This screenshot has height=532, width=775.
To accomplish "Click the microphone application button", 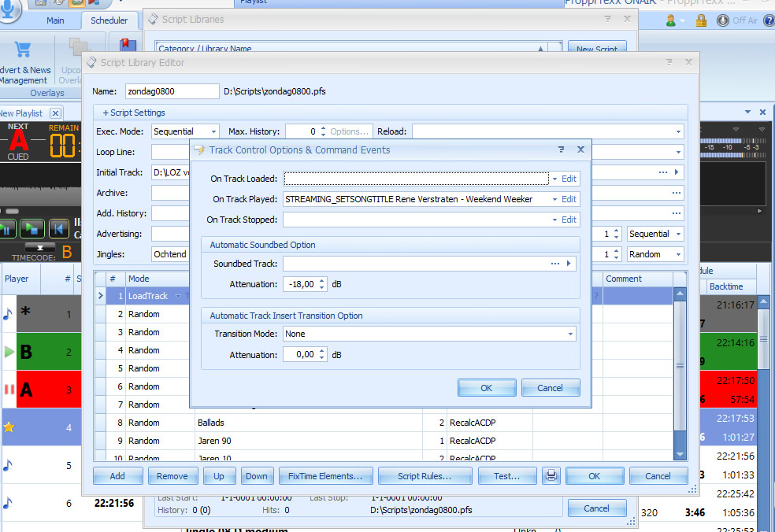I will click(x=9, y=10).
